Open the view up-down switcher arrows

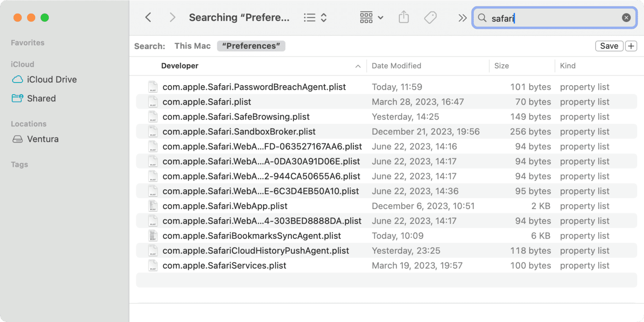pyautogui.click(x=324, y=18)
